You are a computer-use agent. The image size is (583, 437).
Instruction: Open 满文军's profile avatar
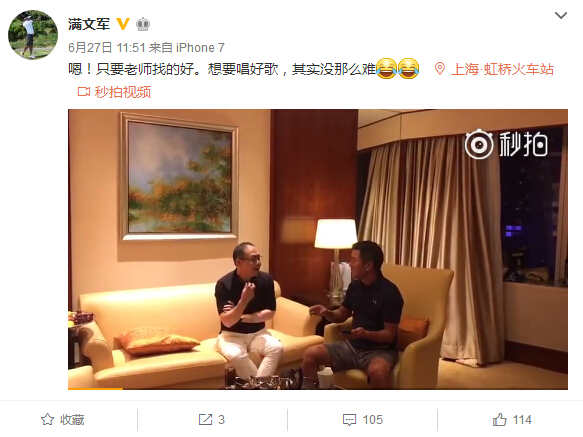[33, 35]
